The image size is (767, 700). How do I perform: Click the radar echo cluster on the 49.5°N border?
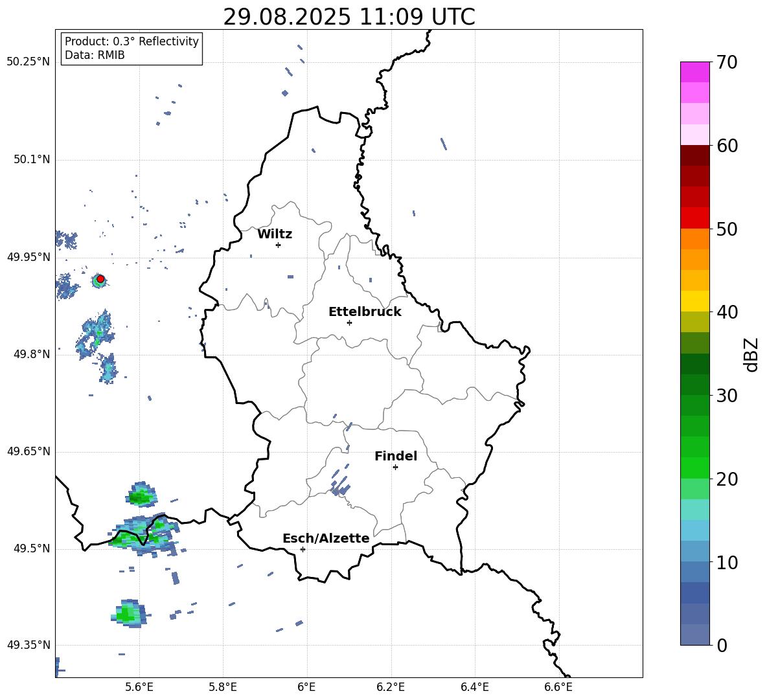point(145,535)
